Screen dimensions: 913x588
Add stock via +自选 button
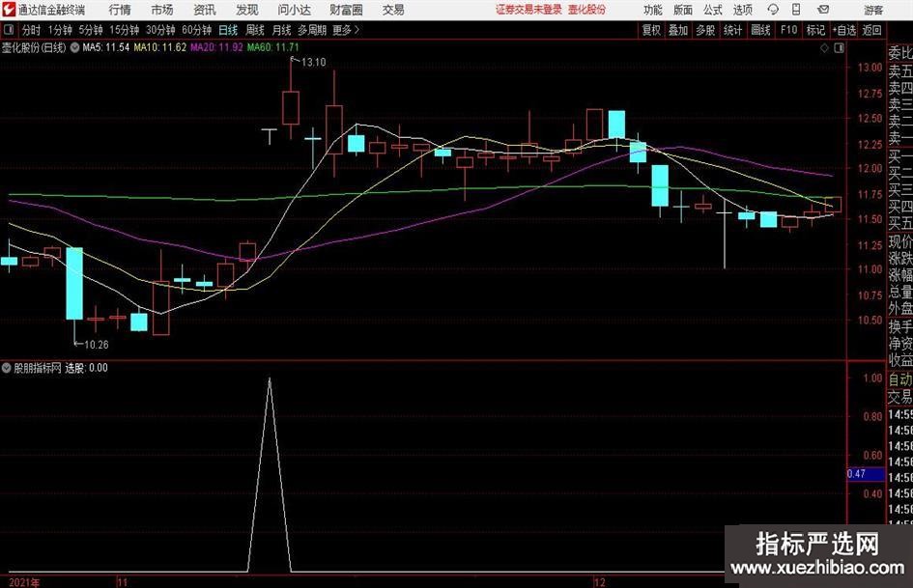point(843,30)
